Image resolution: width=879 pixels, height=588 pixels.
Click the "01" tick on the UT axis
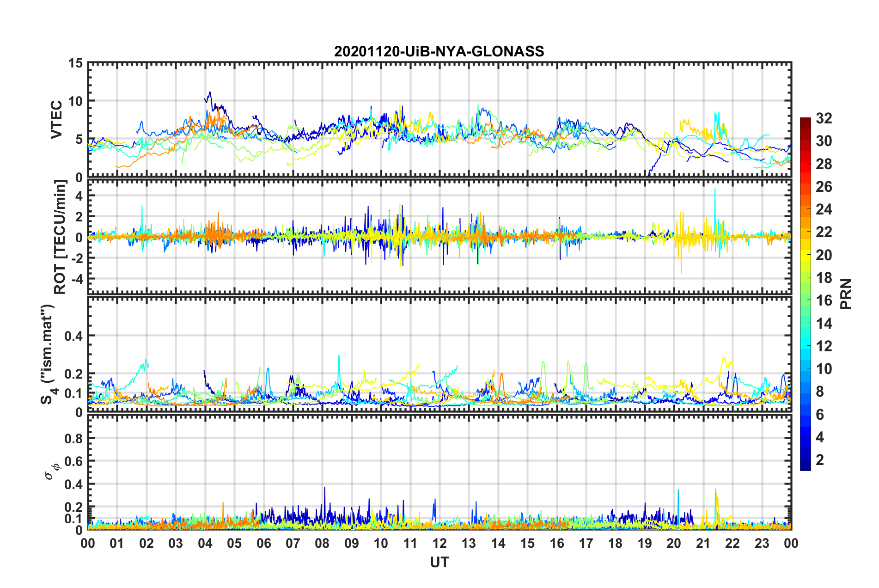pyautogui.click(x=117, y=543)
